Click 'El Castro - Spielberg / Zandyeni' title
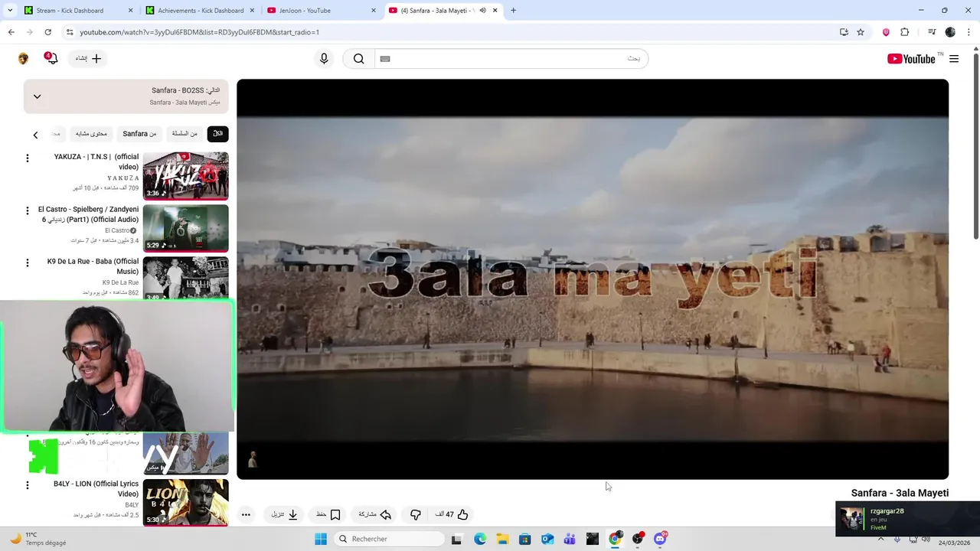 click(x=90, y=214)
